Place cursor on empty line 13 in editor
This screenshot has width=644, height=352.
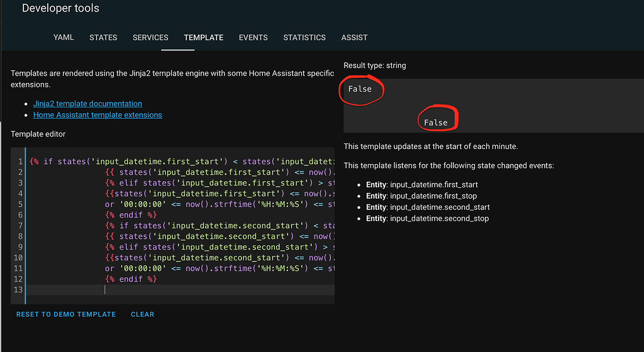pos(189,290)
